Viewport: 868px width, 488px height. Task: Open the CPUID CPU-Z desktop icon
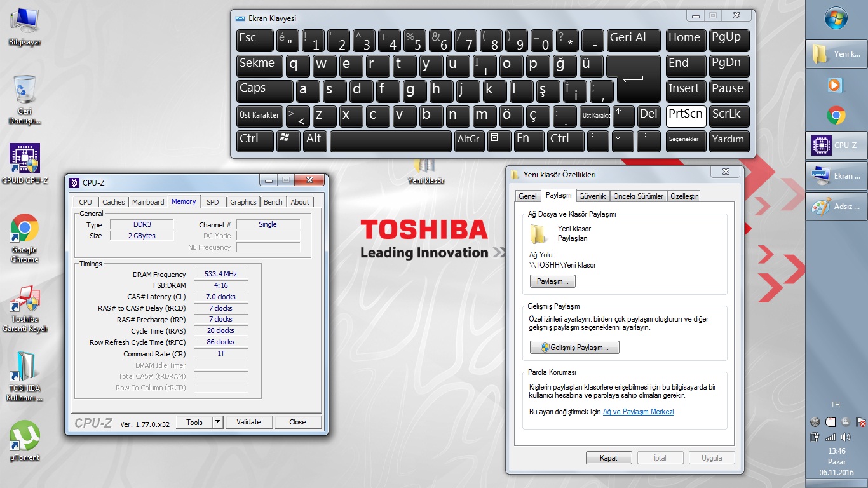point(25,159)
